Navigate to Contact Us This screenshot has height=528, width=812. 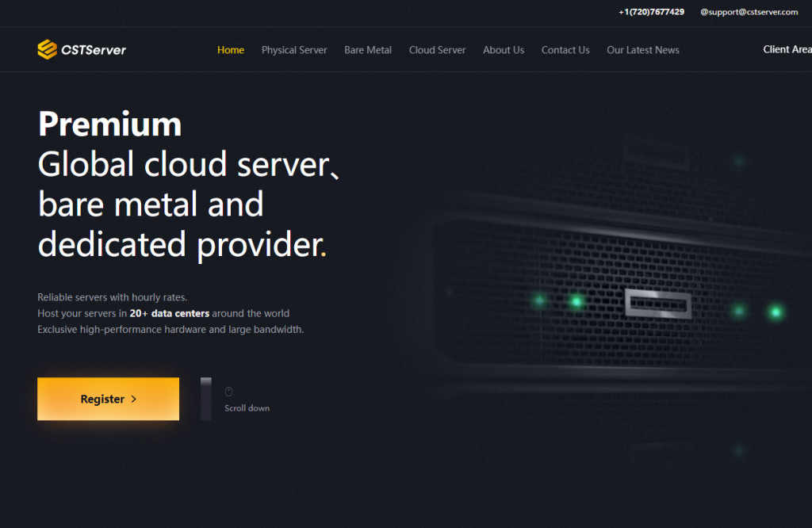(x=565, y=50)
